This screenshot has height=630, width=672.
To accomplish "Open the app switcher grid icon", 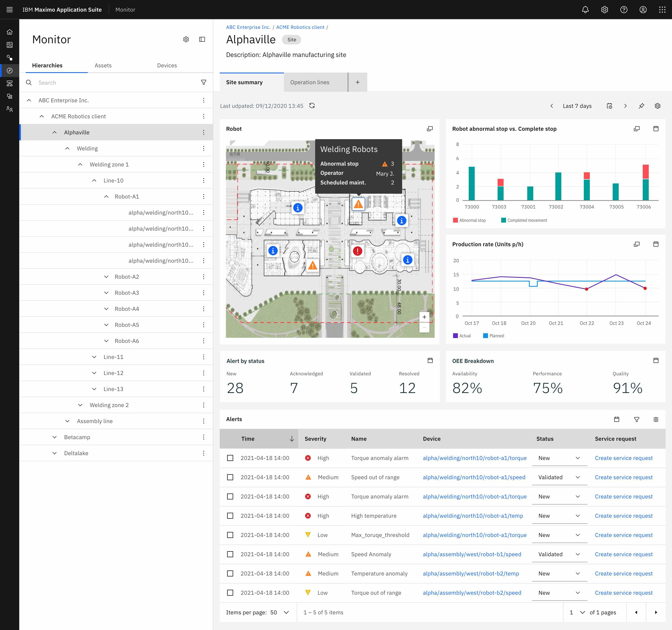I will (x=662, y=10).
